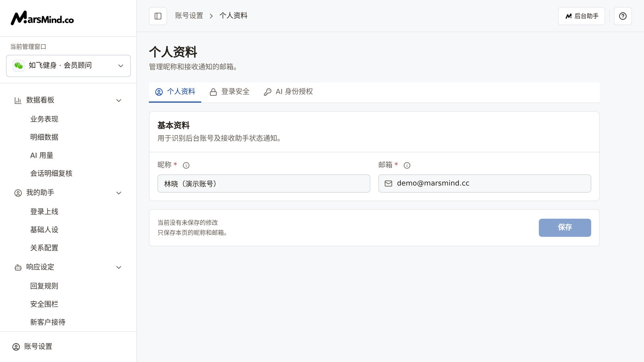Focus the 邮箱 input field

click(x=485, y=183)
